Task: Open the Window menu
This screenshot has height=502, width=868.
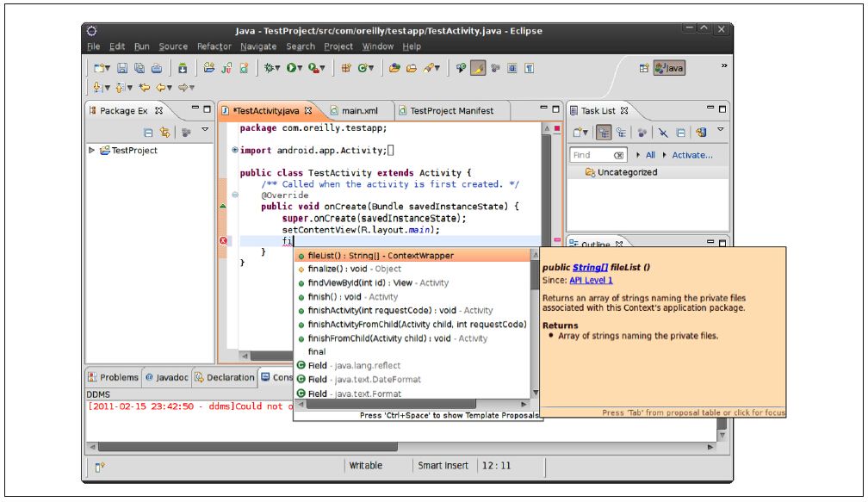Action: (x=378, y=46)
